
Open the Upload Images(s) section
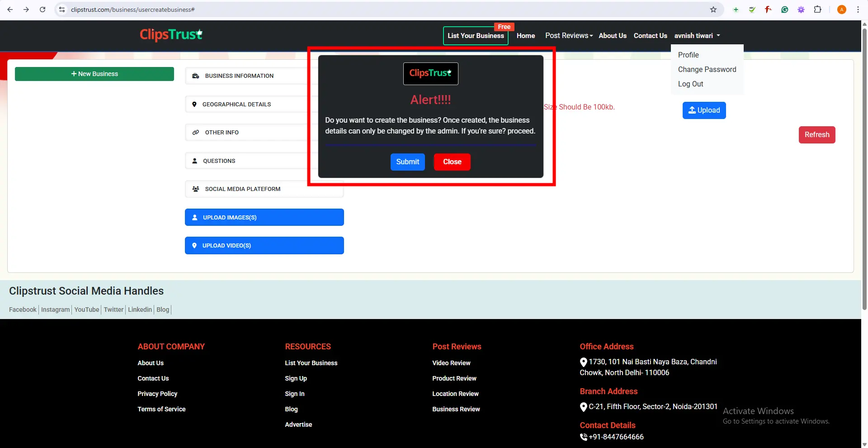tap(264, 217)
